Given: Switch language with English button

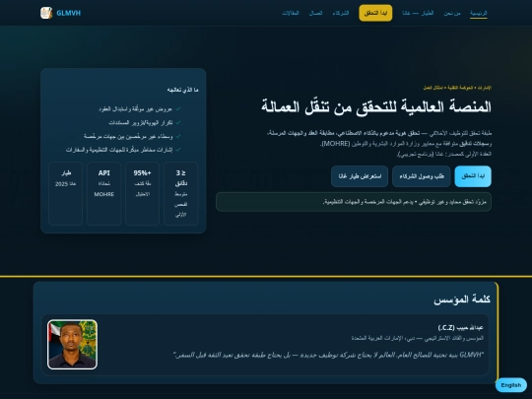Looking at the screenshot, I should pyautogui.click(x=511, y=385).
